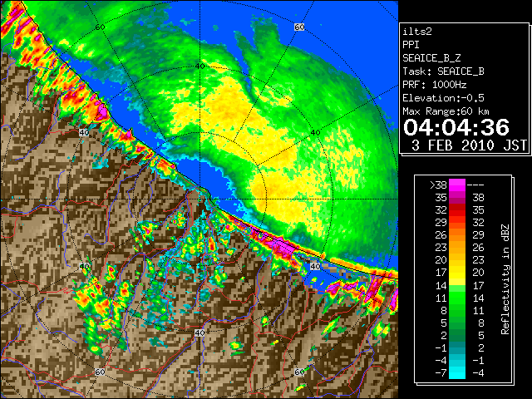Click the 60 km label in southwest sector
This screenshot has height=399, width=532.
point(100,372)
